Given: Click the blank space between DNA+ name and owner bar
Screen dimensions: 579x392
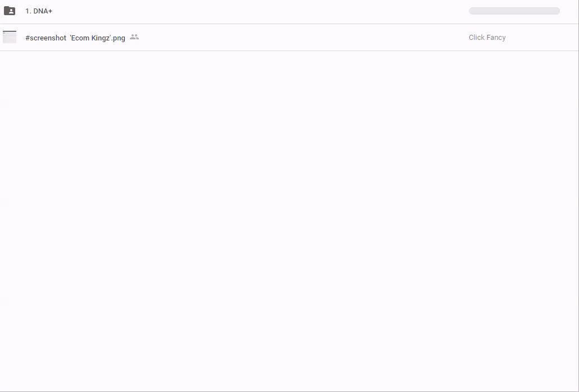Looking at the screenshot, I should click(259, 11).
